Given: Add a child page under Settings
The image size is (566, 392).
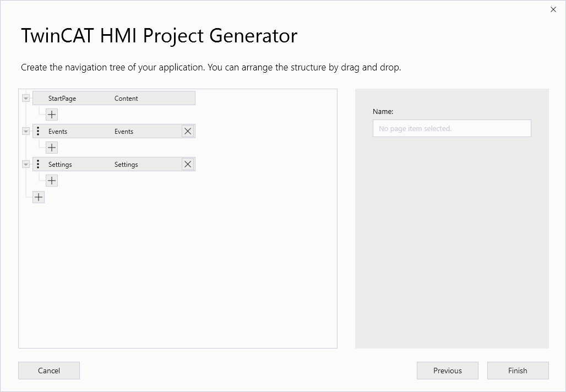Looking at the screenshot, I should pyautogui.click(x=52, y=181).
